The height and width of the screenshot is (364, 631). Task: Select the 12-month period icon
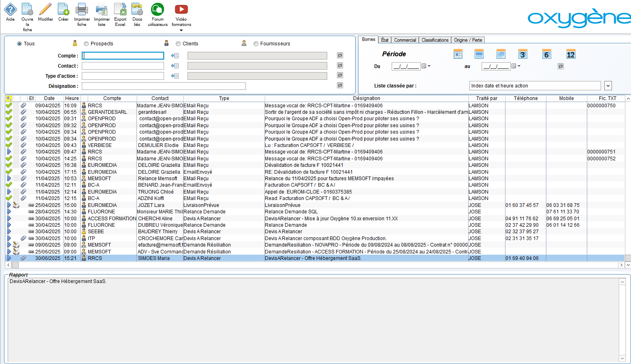[x=571, y=54]
